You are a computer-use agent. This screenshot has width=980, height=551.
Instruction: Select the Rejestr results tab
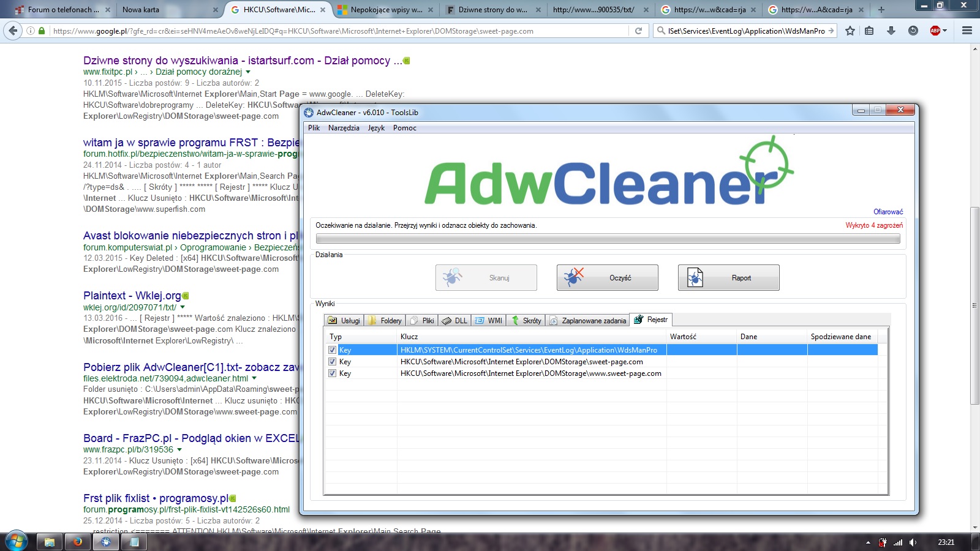click(x=651, y=320)
